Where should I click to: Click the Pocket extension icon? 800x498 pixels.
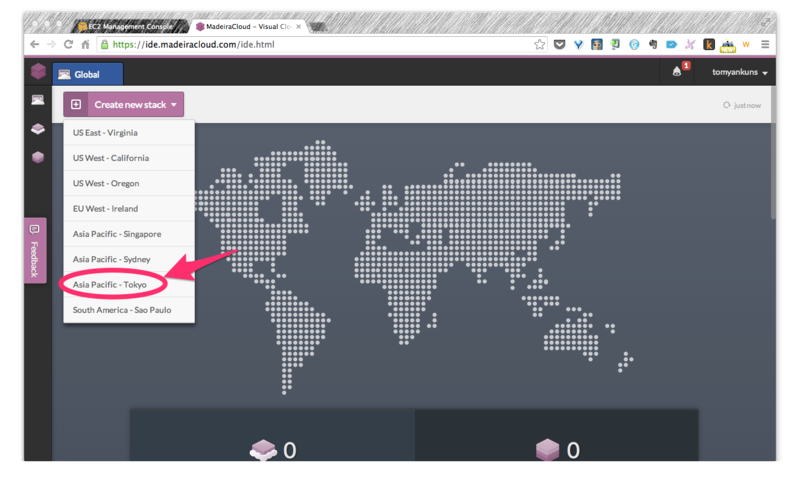pyautogui.click(x=559, y=44)
